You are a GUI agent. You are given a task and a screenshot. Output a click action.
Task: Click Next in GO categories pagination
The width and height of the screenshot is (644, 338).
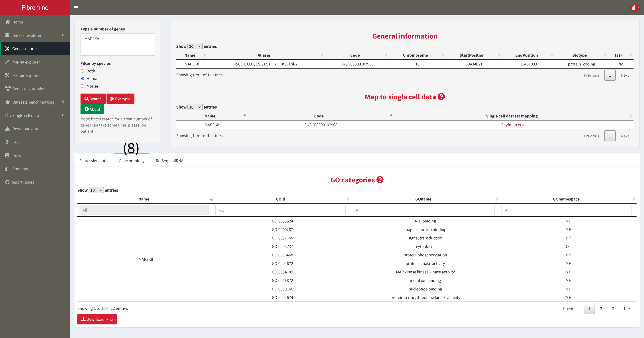pyautogui.click(x=628, y=308)
